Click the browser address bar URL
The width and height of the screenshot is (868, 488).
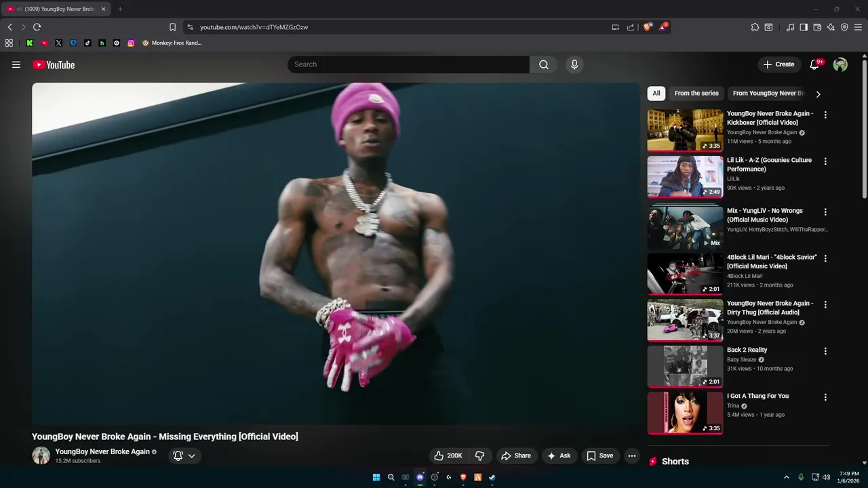pyautogui.click(x=254, y=27)
